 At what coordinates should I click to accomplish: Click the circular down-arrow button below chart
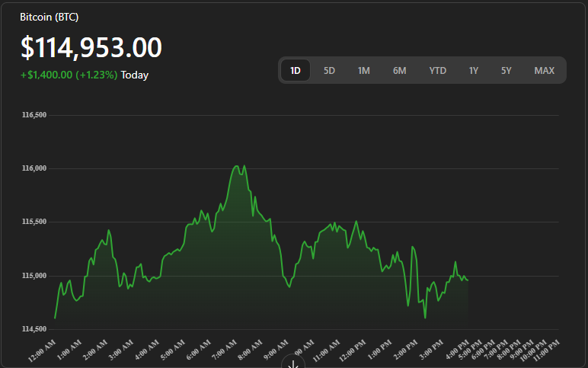pyautogui.click(x=292, y=363)
